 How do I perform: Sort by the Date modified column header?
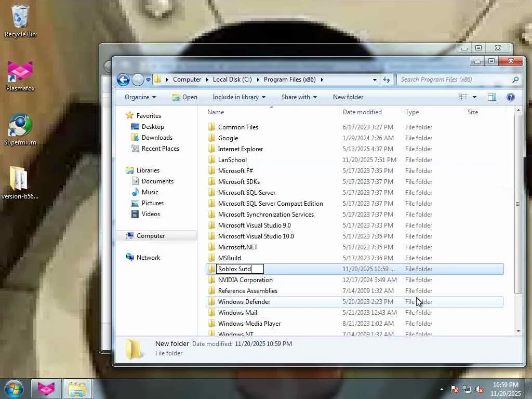point(362,112)
